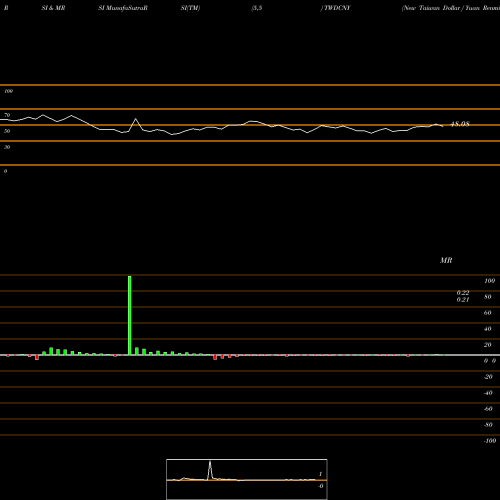Click the MR axis -80 label
The image size is (500, 500).
(x=488, y=425)
